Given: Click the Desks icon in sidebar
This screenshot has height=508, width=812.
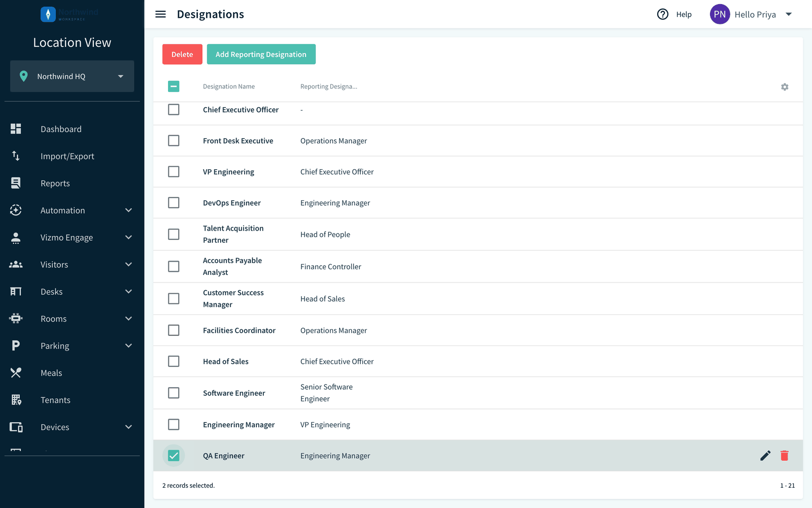Looking at the screenshot, I should click(16, 292).
